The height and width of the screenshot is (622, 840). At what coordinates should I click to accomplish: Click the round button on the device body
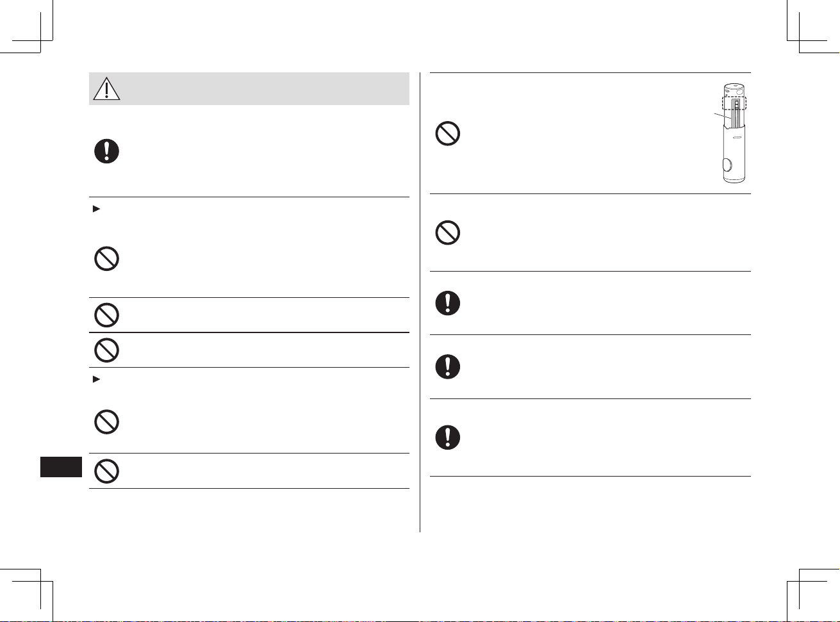tap(727, 164)
